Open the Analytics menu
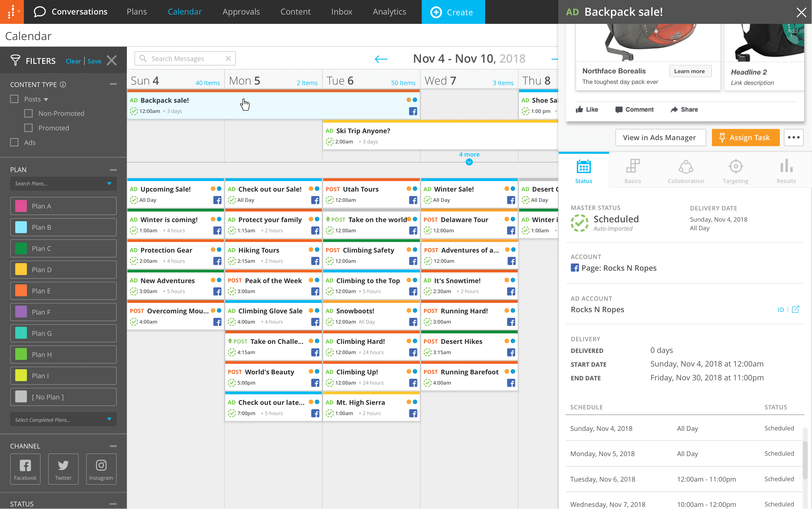Image resolution: width=812 pixels, height=509 pixels. pos(389,12)
